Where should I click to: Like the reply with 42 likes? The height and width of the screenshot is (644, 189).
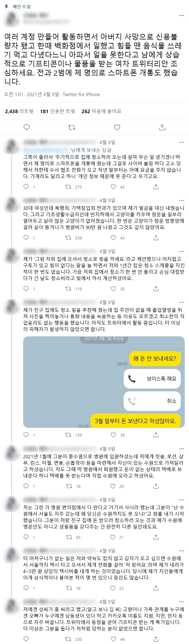click(113, 187)
